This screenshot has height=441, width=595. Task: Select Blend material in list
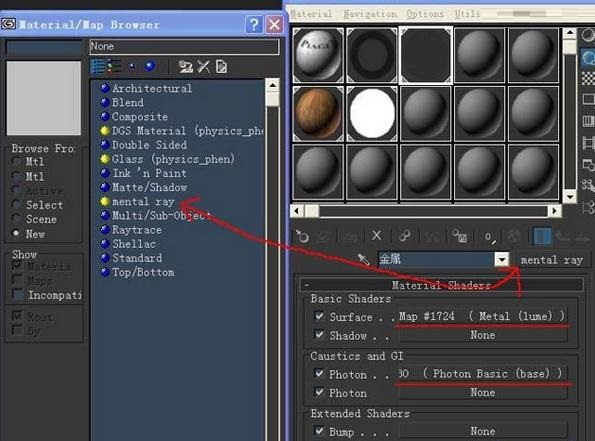pyautogui.click(x=128, y=102)
